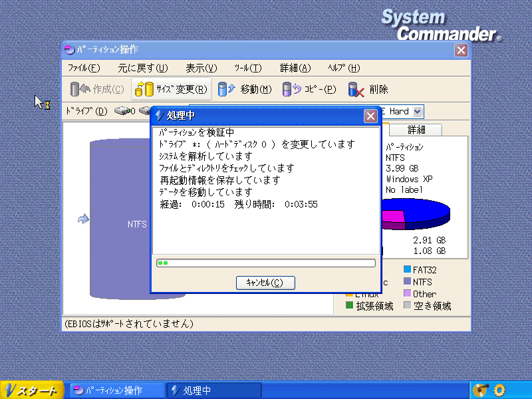Select the NTFS partition cylinder
Viewport: 532px width, 399px height.
(120, 219)
